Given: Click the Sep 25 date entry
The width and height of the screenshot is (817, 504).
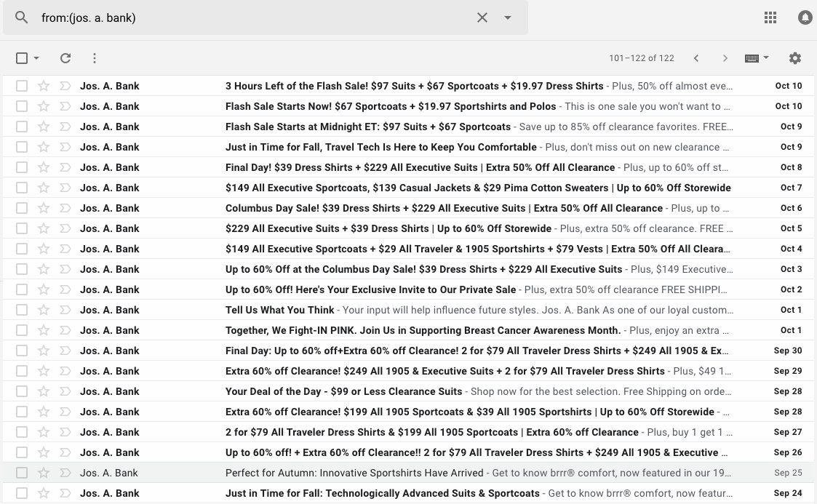Looking at the screenshot, I should pos(788,473).
